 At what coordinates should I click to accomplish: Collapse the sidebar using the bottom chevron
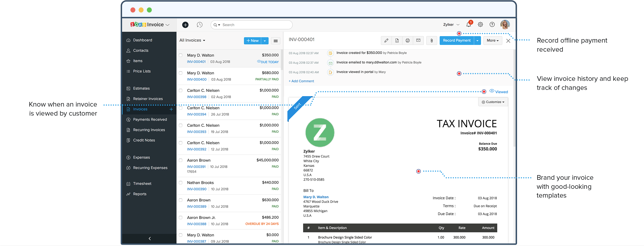coord(149,239)
